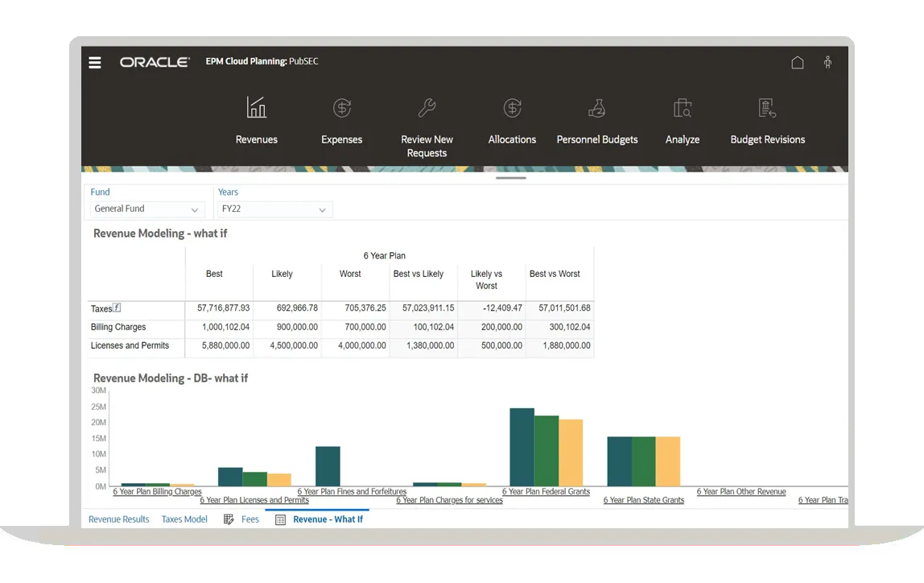The image size is (924, 583).
Task: Collapse the cluster bar using the top handle
Action: click(510, 178)
